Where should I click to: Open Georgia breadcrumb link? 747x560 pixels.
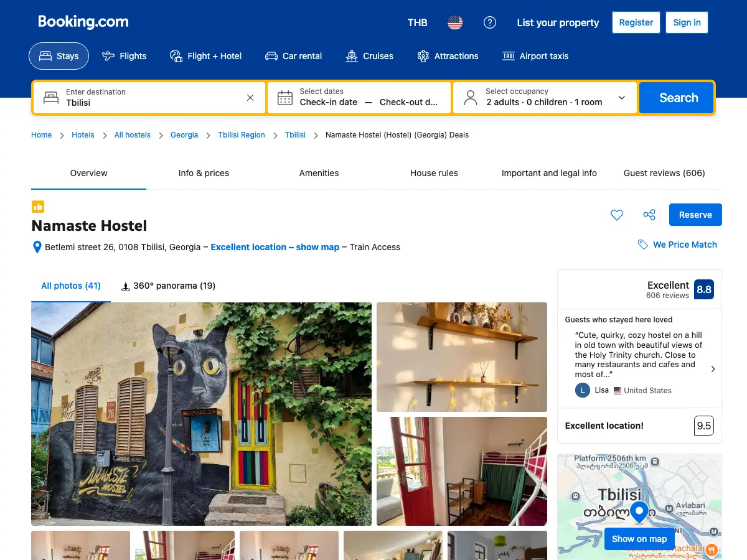tap(184, 135)
